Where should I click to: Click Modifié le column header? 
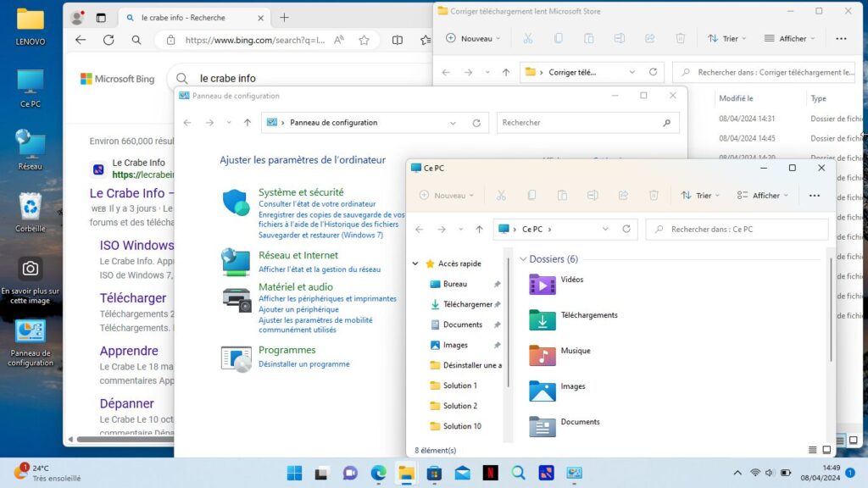pos(736,98)
